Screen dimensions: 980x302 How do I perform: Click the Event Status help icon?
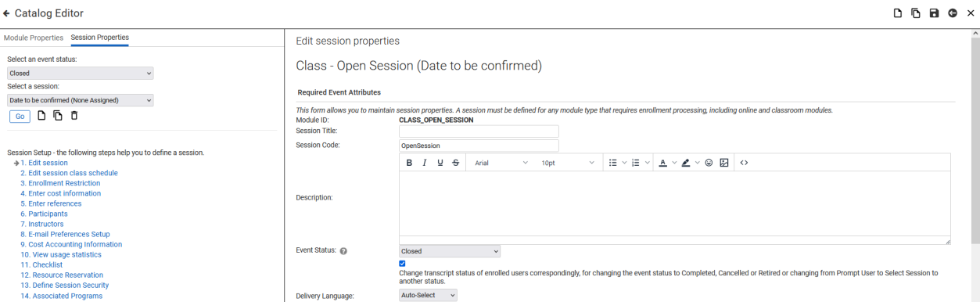pyautogui.click(x=343, y=251)
